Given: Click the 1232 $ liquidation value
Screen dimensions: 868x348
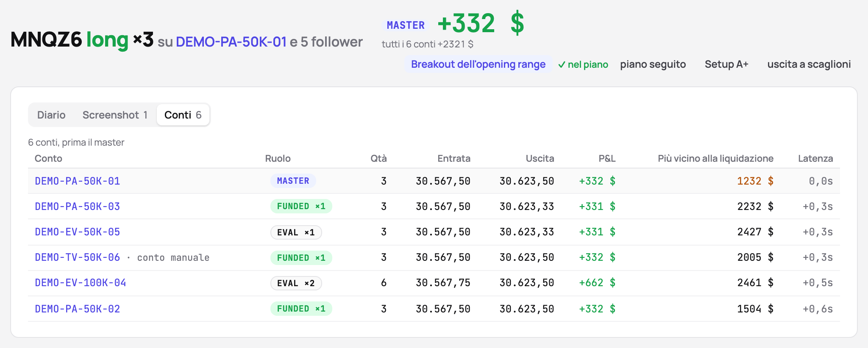Looking at the screenshot, I should [x=755, y=181].
